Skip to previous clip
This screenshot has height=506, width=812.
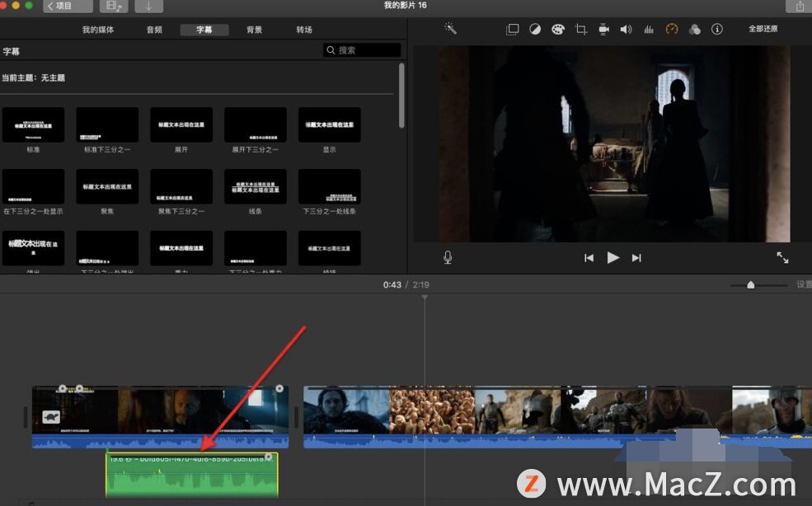pyautogui.click(x=589, y=258)
